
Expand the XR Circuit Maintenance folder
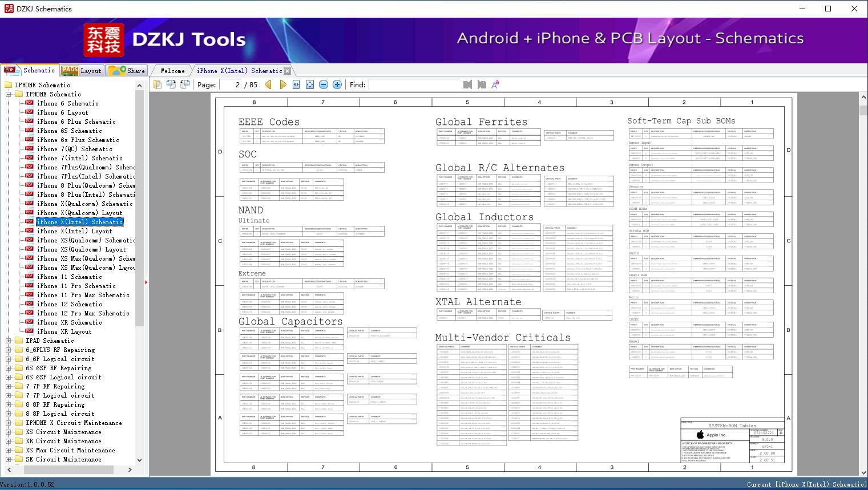click(9, 441)
